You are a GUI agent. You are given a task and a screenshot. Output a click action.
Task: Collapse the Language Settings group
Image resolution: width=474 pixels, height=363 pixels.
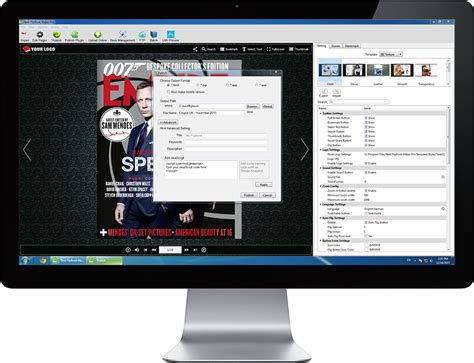tap(321, 204)
